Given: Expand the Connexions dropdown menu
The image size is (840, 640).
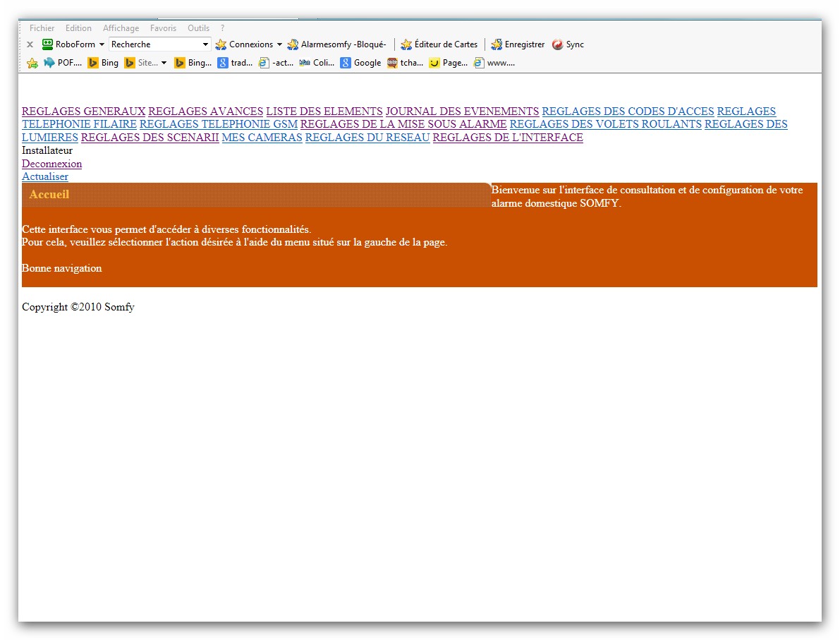Looking at the screenshot, I should pos(279,44).
